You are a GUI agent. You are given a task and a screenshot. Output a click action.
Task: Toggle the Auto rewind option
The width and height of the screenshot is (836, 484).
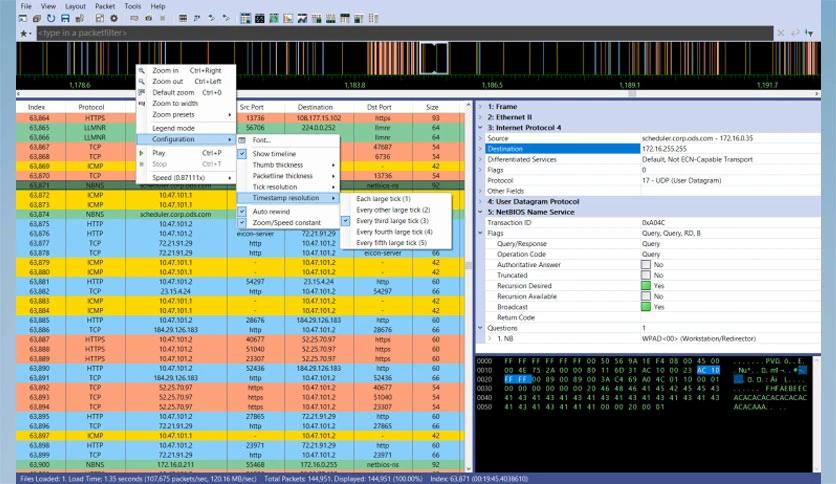[x=242, y=211]
